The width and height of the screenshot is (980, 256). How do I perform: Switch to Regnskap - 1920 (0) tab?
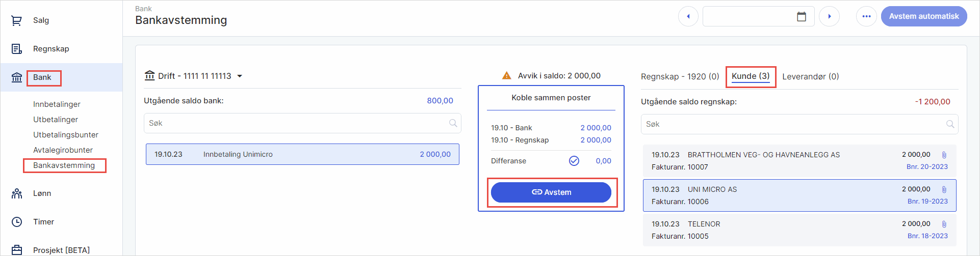tap(680, 76)
